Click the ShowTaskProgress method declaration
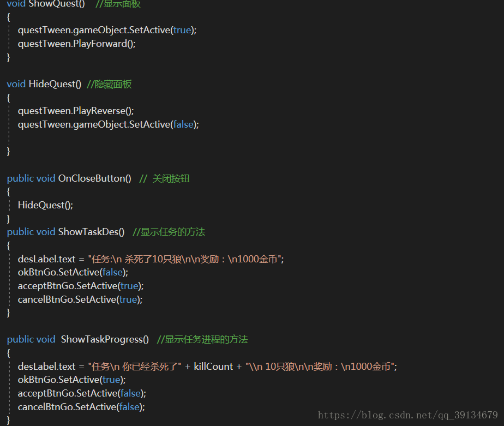The height and width of the screenshot is (426, 504). coord(78,339)
